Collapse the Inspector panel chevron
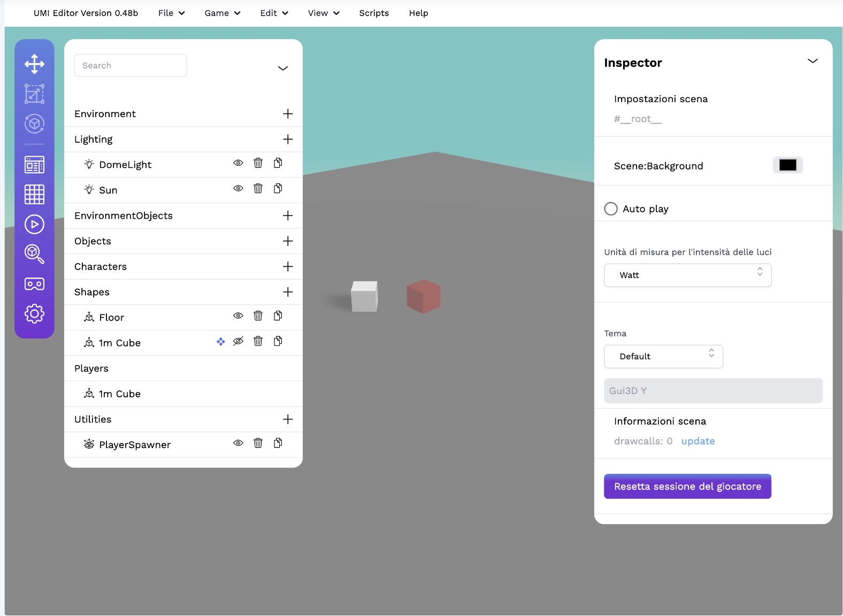843x616 pixels. tap(812, 61)
